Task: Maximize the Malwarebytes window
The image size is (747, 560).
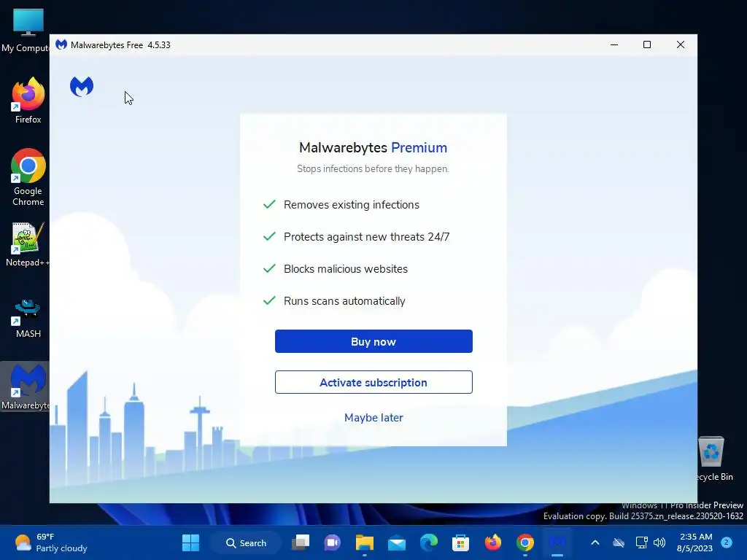Action: click(x=647, y=44)
